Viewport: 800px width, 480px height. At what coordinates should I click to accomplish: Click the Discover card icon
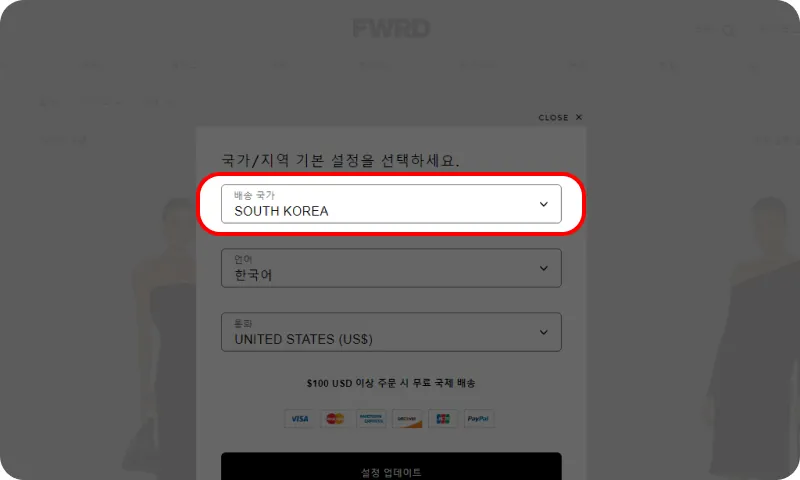(x=407, y=419)
